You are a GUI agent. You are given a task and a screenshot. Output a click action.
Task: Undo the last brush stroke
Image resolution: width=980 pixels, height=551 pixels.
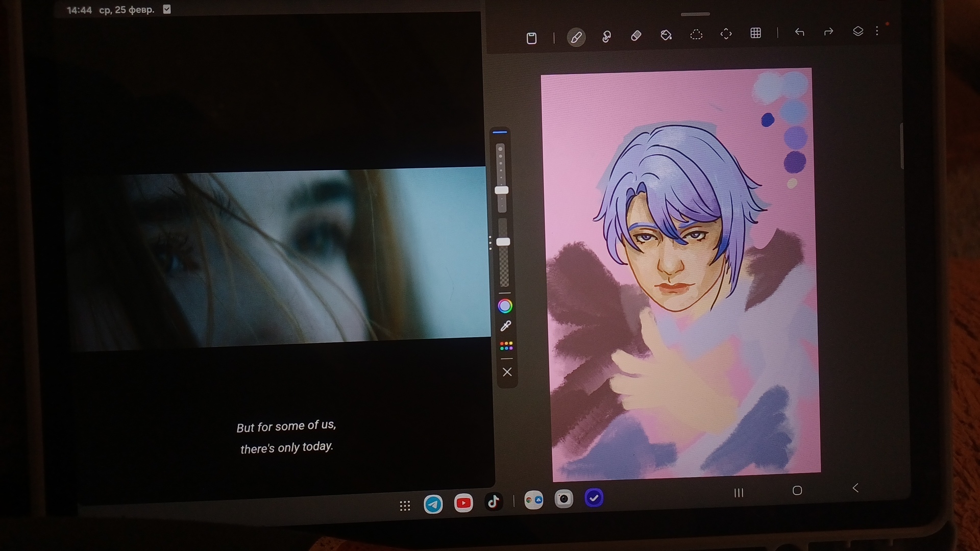click(x=799, y=32)
